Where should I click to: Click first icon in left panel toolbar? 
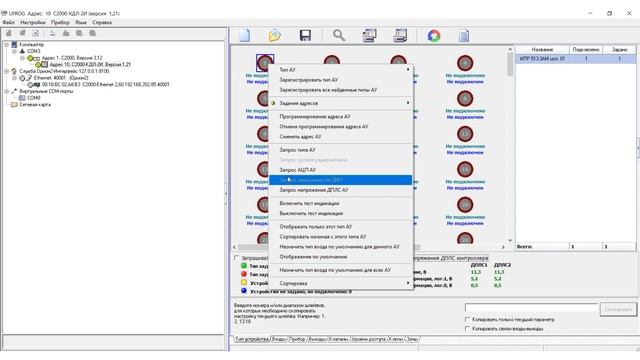tap(9, 33)
